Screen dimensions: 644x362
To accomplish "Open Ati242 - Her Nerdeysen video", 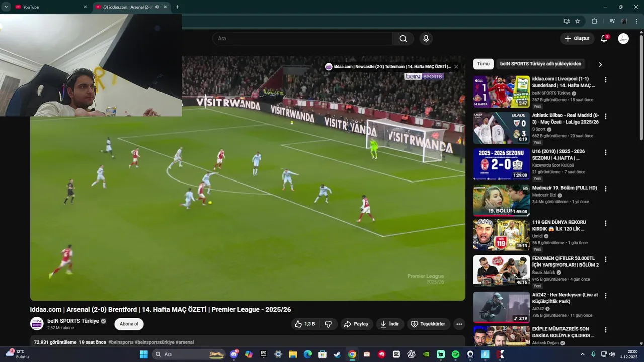I will 502,307.
